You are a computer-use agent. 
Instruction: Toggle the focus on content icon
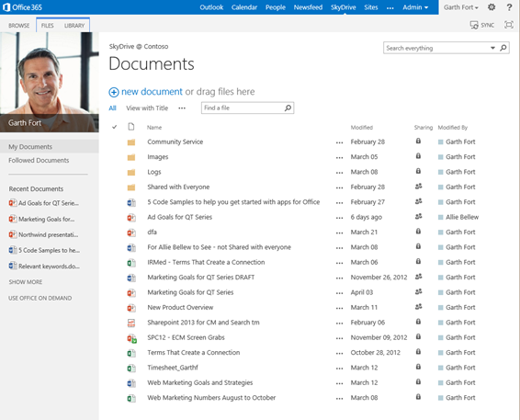click(508, 25)
